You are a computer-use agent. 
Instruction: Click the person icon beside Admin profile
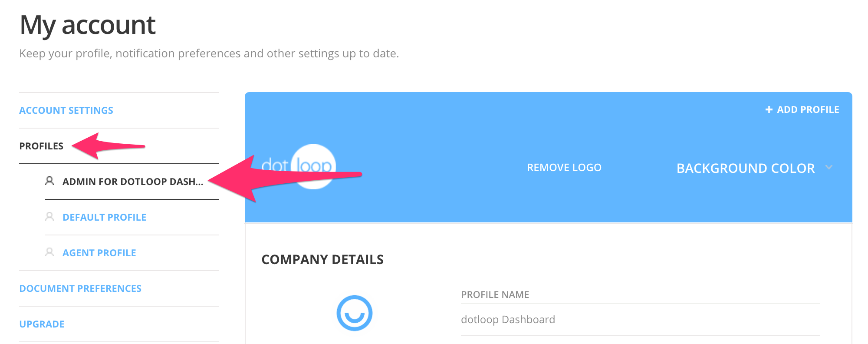pyautogui.click(x=49, y=181)
